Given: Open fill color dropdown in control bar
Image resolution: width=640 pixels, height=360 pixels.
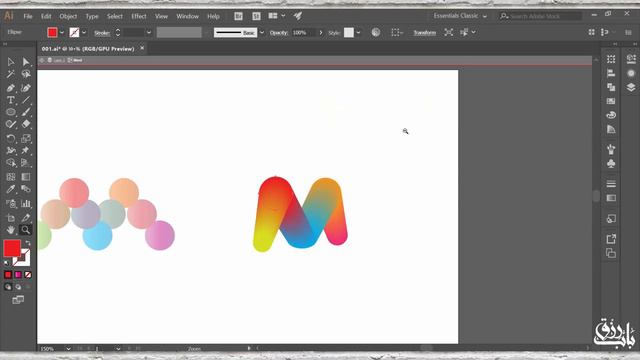Looking at the screenshot, I should (62, 33).
